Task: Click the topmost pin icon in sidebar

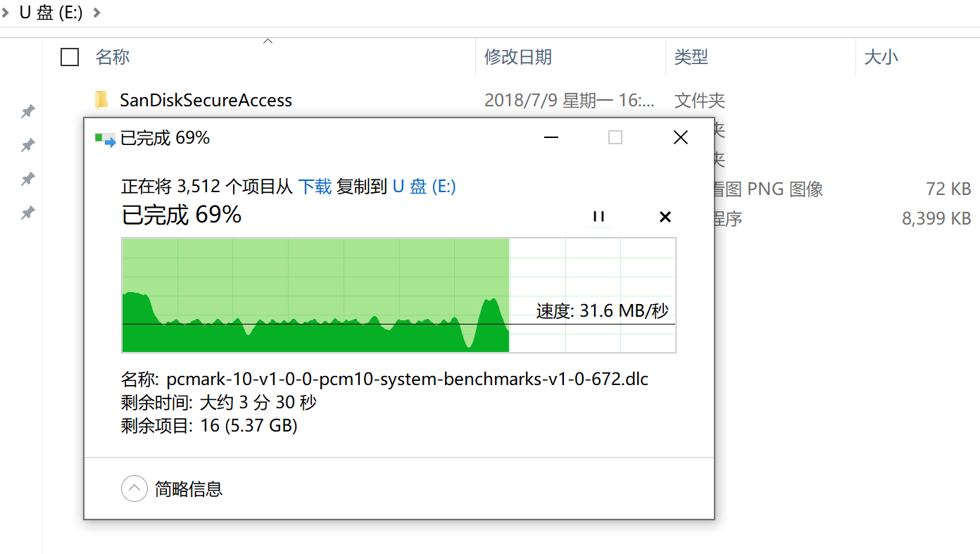Action: click(x=27, y=111)
